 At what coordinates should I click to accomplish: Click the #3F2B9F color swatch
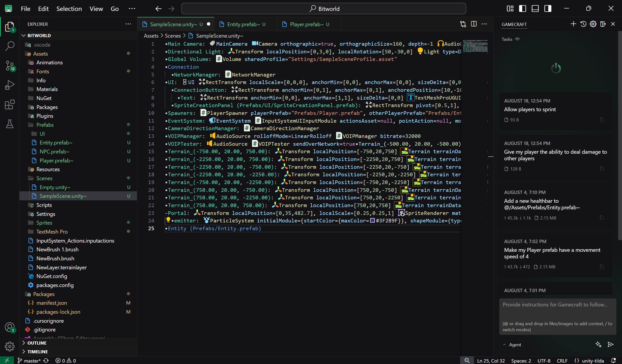(372, 220)
